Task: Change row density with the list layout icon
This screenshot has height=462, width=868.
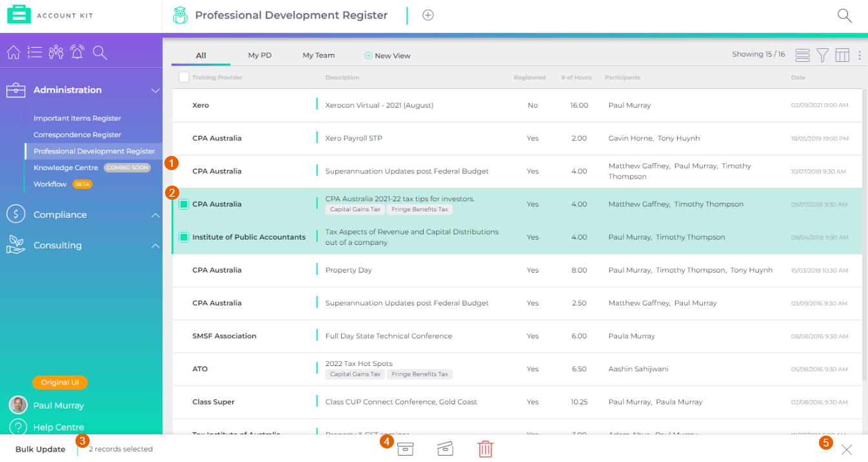Action: pyautogui.click(x=802, y=55)
